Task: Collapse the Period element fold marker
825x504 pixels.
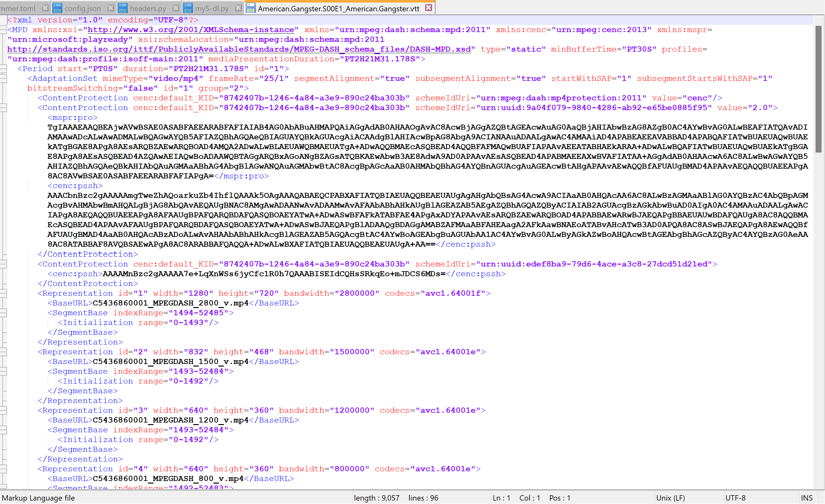Action: coord(3,69)
